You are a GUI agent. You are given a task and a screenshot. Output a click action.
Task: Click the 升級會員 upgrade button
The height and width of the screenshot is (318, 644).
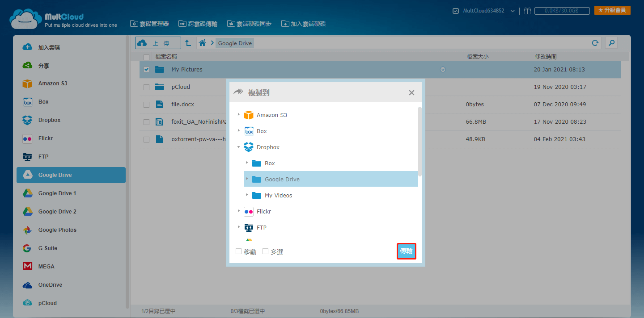pos(612,10)
